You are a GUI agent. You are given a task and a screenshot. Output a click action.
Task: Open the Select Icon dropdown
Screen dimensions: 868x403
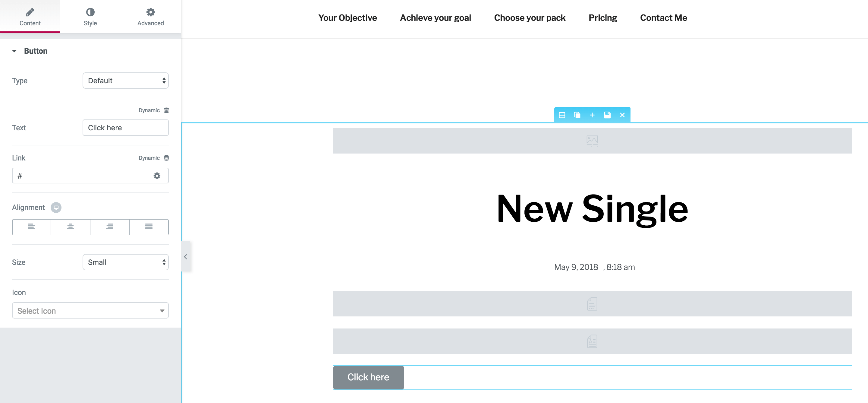pos(90,310)
